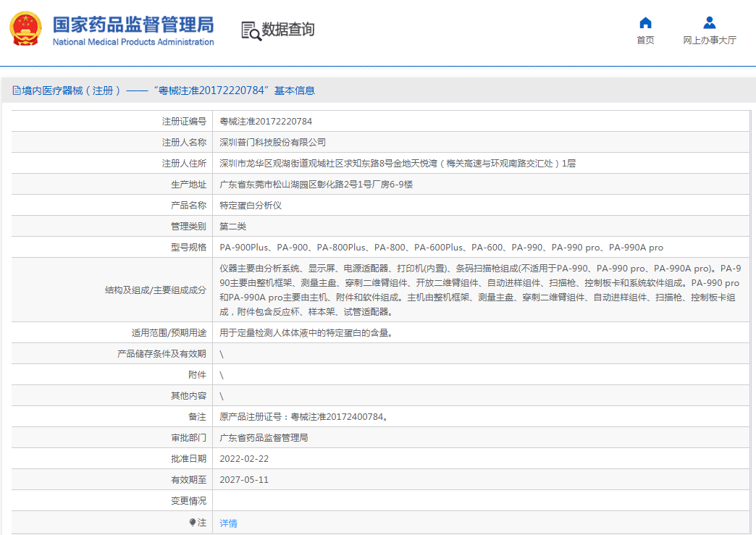Click the 注册证编号 value 粤械注准20172220784

266,122
